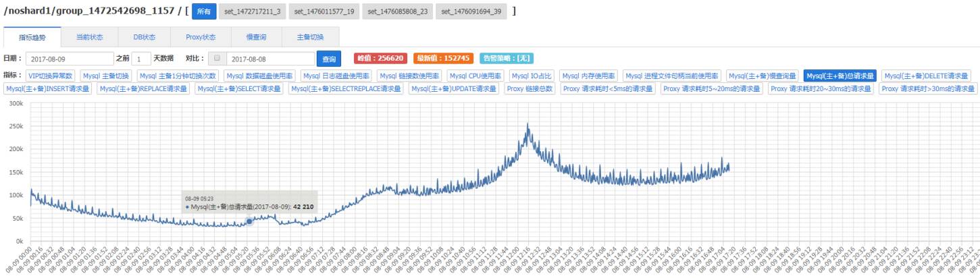Select Mysql(主+备)REPLACE请求量 metric
The image size is (980, 278).
pos(143,88)
